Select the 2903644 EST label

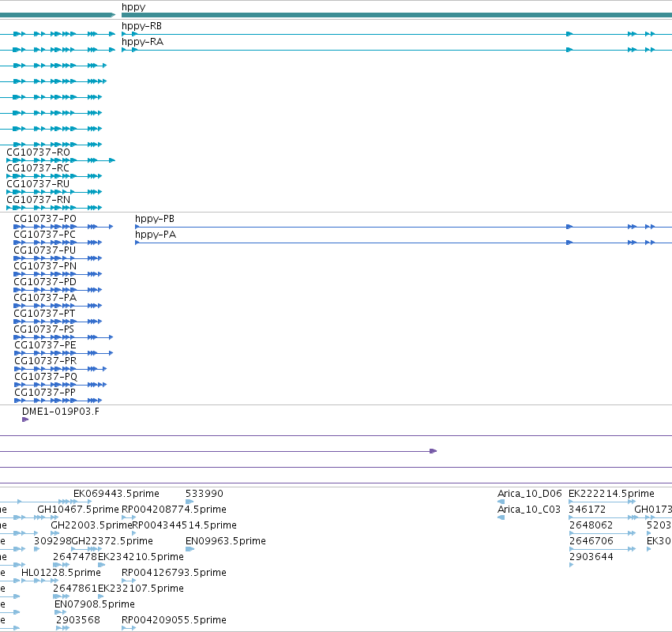tap(591, 558)
